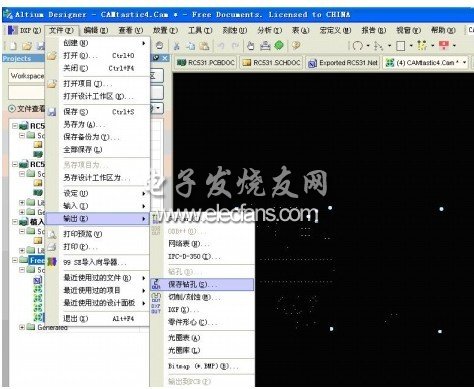Image resolution: width=474 pixels, height=389 pixels.
Task: Select the 文件查看 radio button
Action: [x=12, y=109]
